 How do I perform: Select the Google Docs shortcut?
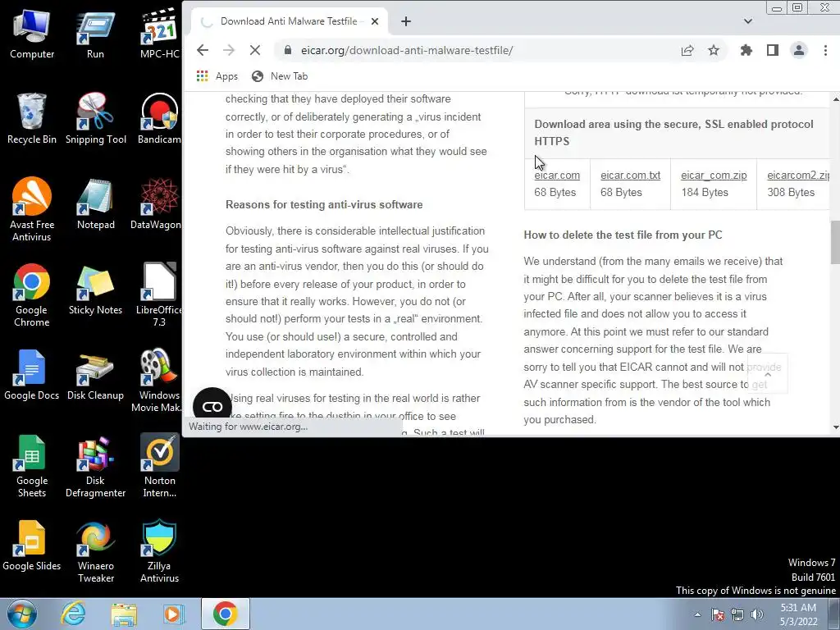click(32, 374)
